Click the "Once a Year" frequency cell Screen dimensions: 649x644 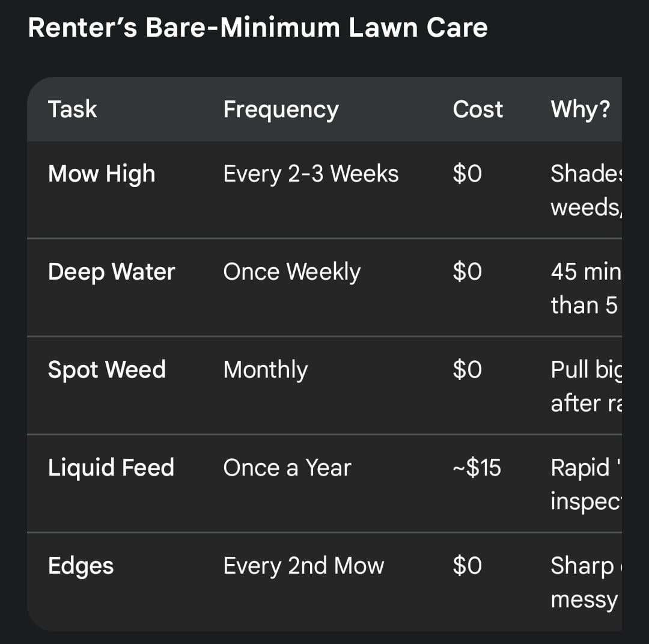point(287,468)
